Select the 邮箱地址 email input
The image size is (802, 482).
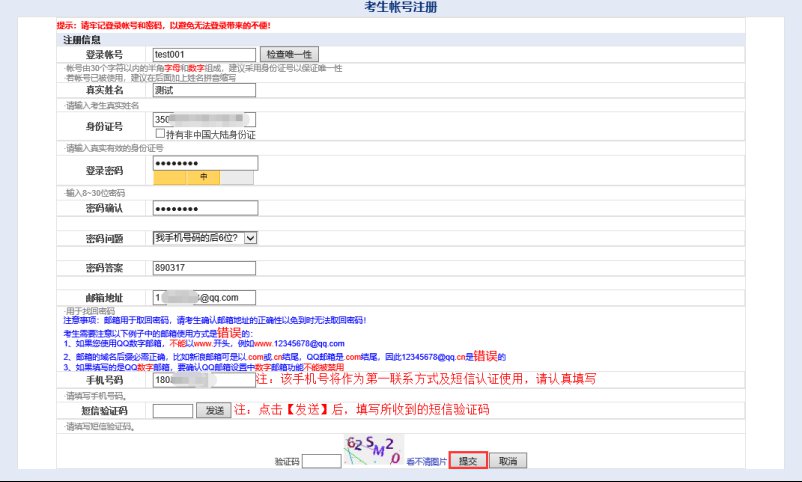(x=204, y=298)
